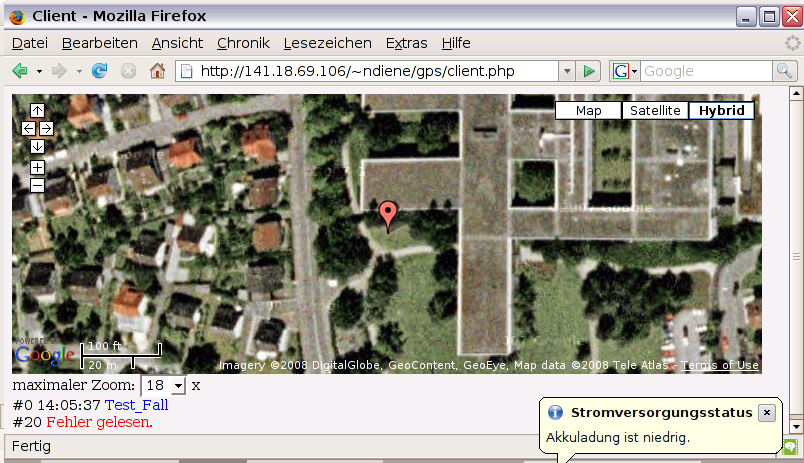The image size is (804, 463).
Task: Maximize the Firefox window
Action: 770,17
